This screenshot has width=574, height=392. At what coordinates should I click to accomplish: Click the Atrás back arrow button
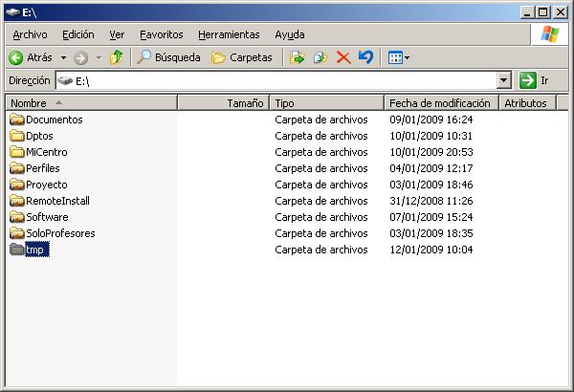[x=31, y=57]
